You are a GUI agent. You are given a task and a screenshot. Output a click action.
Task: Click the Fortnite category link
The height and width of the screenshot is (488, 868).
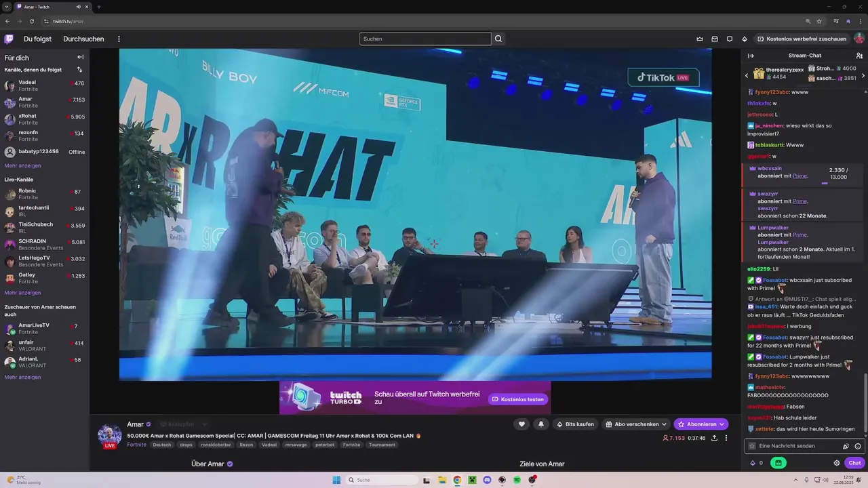click(x=136, y=445)
